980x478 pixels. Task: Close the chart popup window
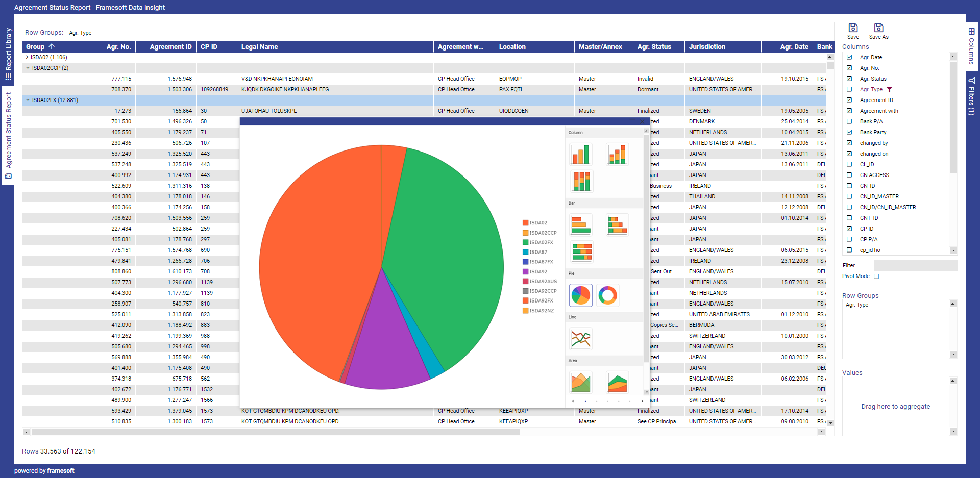pos(642,121)
